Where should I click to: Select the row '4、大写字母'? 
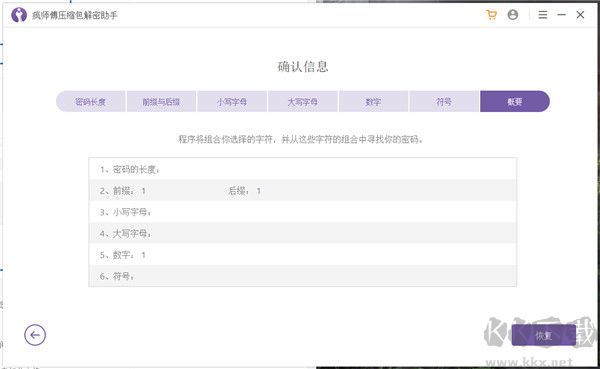click(x=303, y=233)
